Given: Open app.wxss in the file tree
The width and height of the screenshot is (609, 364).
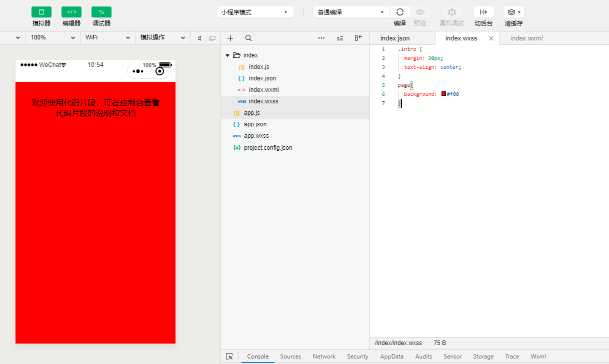Looking at the screenshot, I should point(295,136).
